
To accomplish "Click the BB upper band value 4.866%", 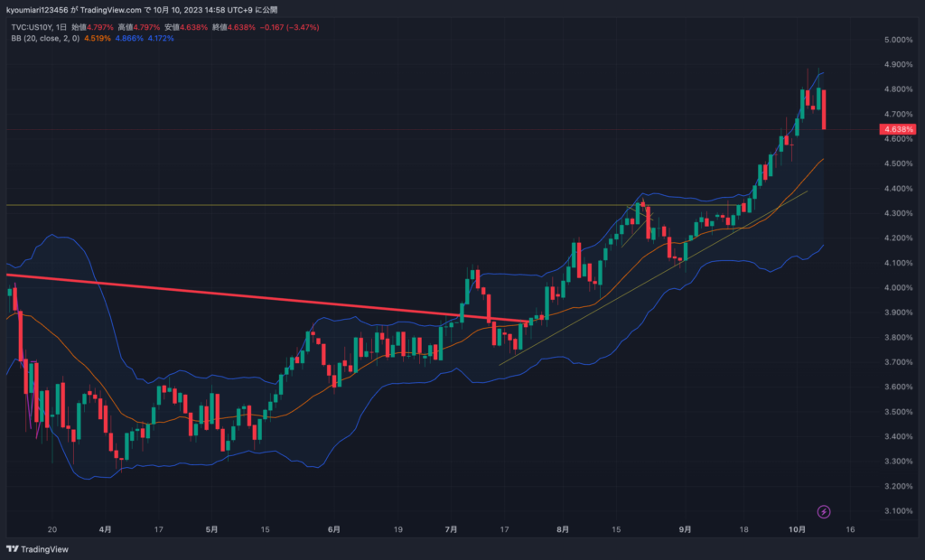I will [129, 38].
